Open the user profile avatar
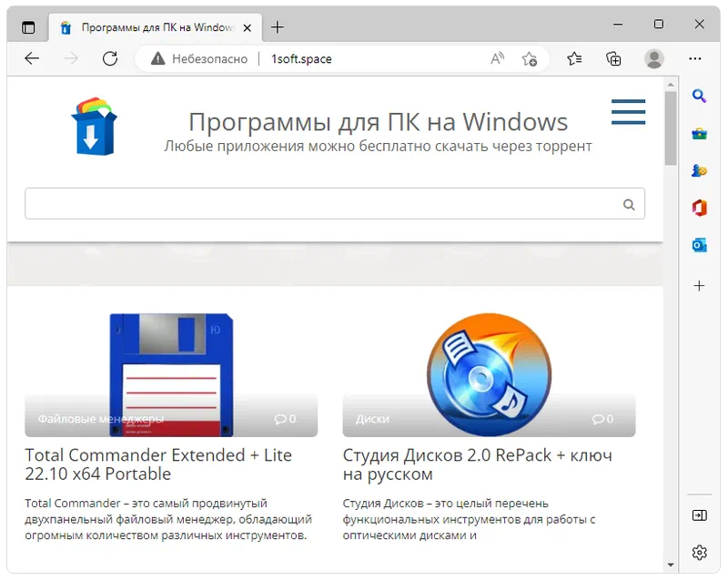 coord(653,58)
